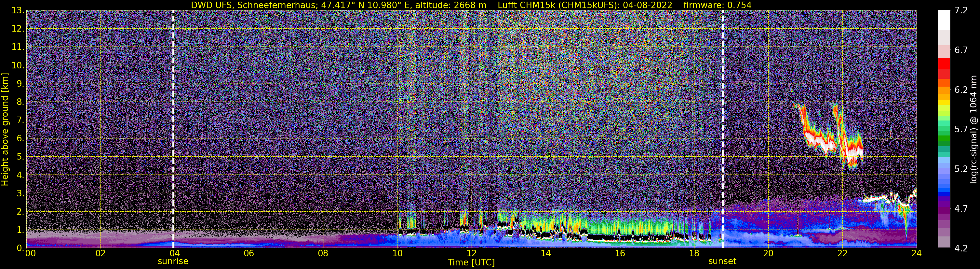Click the time axis tick '02'
This screenshot has width=980, height=269.
(x=100, y=254)
